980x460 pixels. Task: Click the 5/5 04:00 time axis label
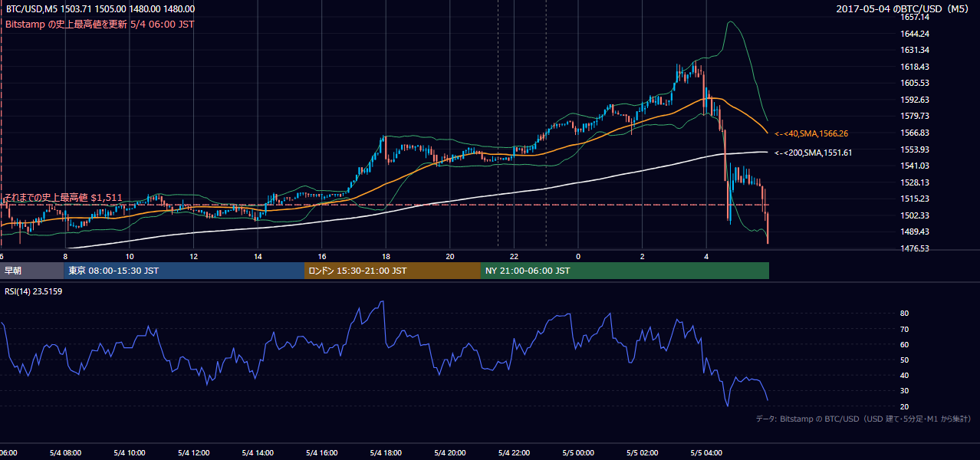706,453
